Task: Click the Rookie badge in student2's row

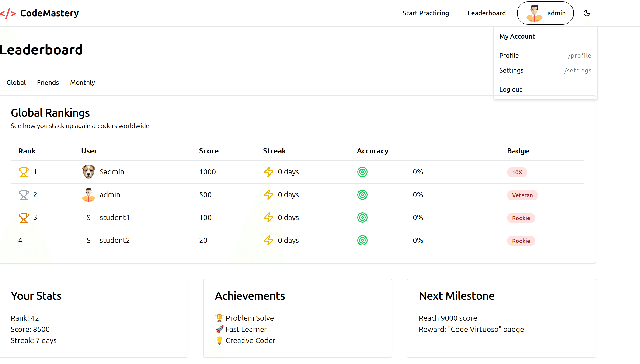Action: click(x=521, y=241)
